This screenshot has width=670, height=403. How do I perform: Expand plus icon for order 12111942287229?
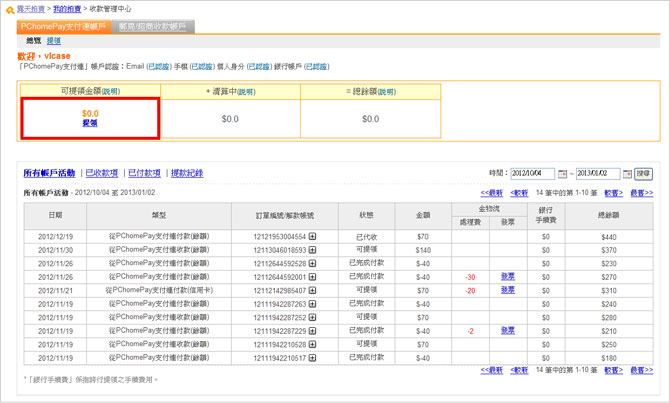pyautogui.click(x=313, y=330)
